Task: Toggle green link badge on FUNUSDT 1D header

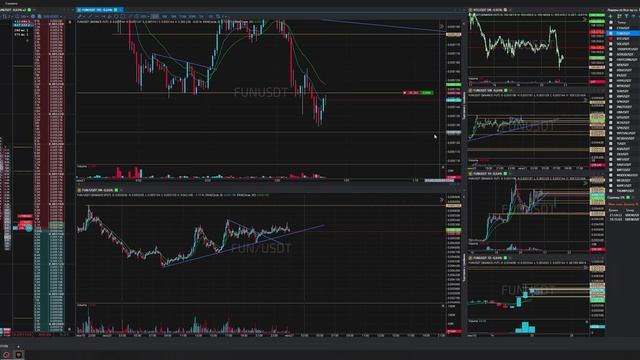Action: 506,258
